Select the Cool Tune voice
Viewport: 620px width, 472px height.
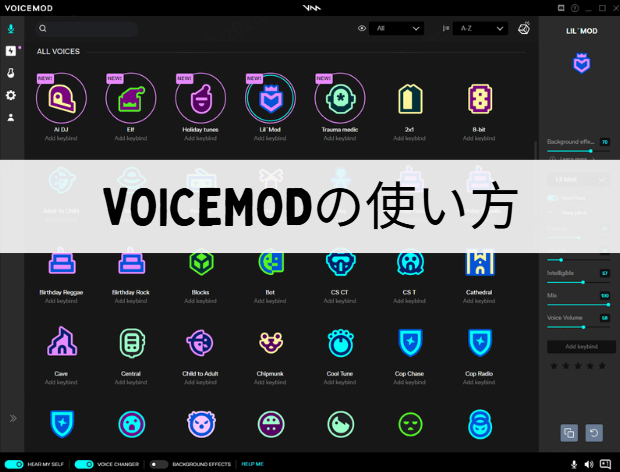click(x=340, y=343)
